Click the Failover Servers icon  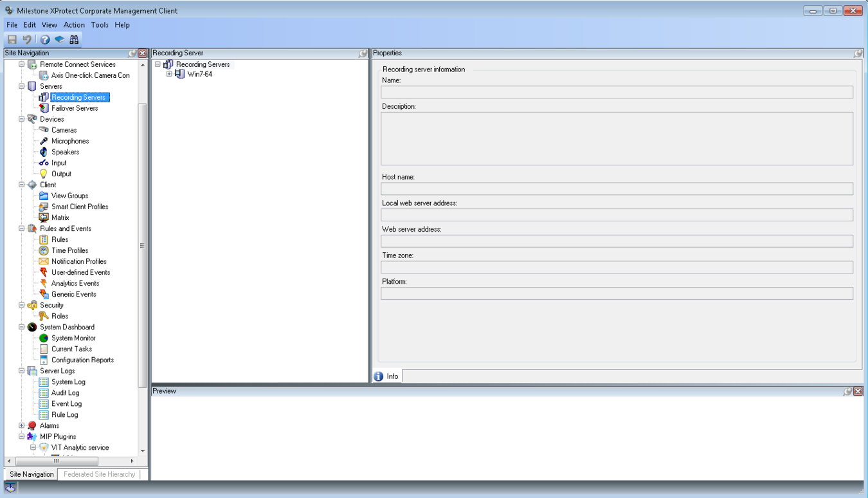pos(44,108)
